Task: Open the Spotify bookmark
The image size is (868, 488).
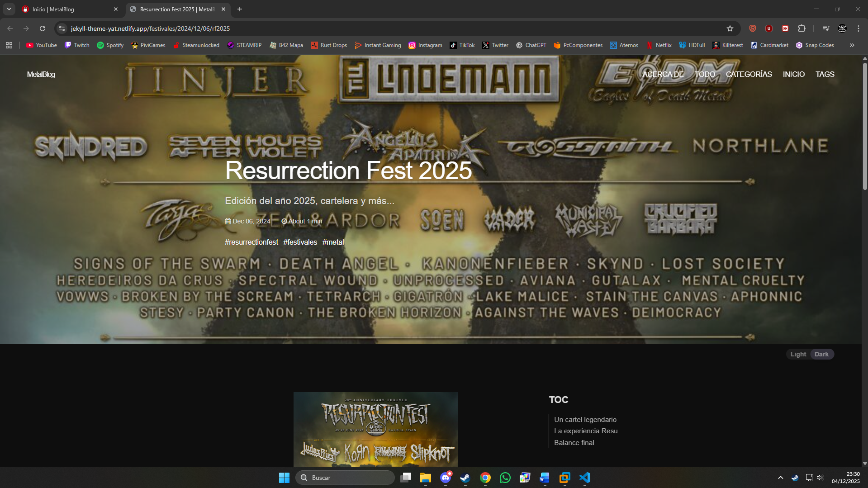Action: point(110,45)
